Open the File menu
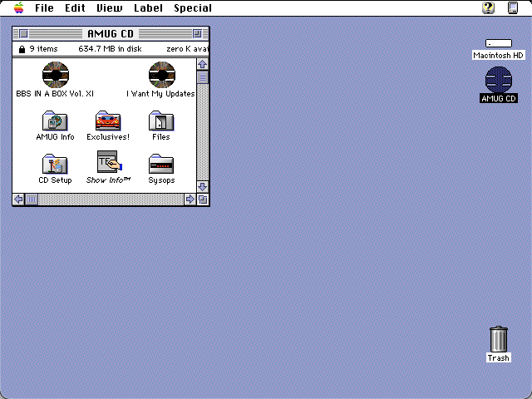Screen dimensions: 532x399 click(x=44, y=7)
